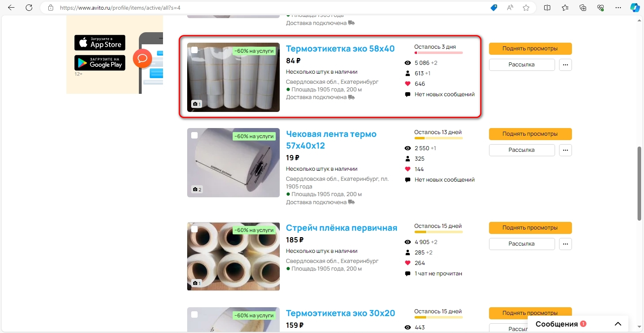Click the orange chat bubble icon

pyautogui.click(x=142, y=59)
